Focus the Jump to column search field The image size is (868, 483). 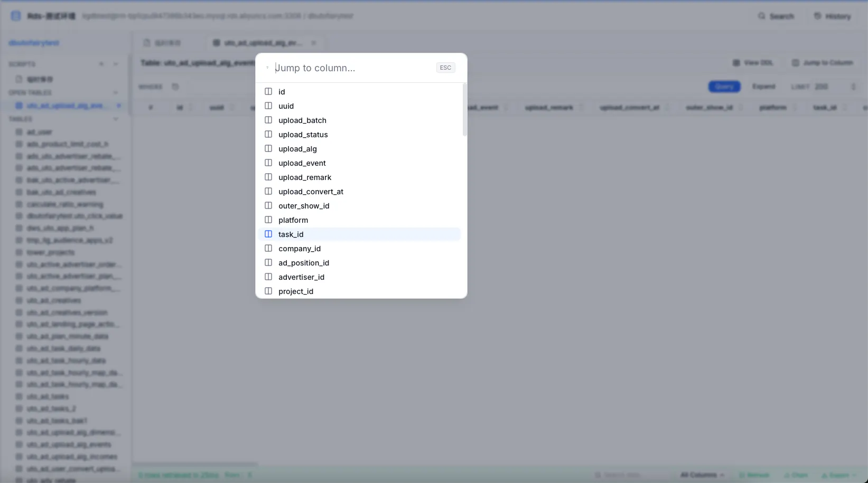click(x=353, y=68)
